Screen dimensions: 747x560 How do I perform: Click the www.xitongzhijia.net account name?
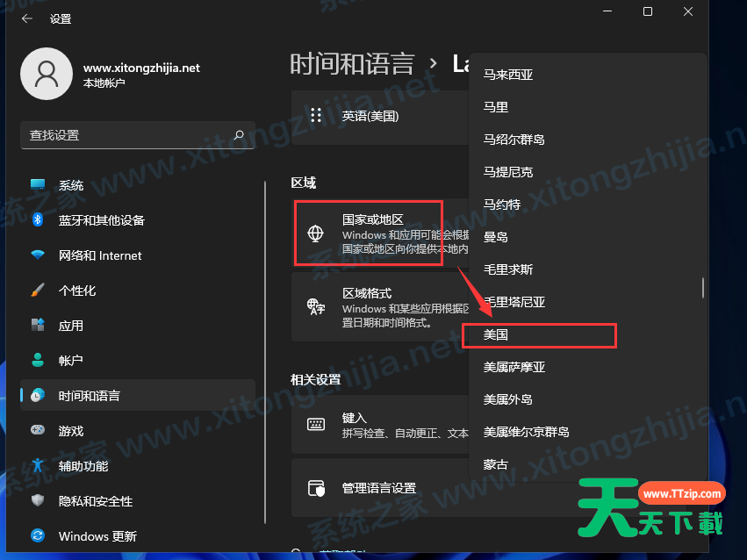point(141,68)
